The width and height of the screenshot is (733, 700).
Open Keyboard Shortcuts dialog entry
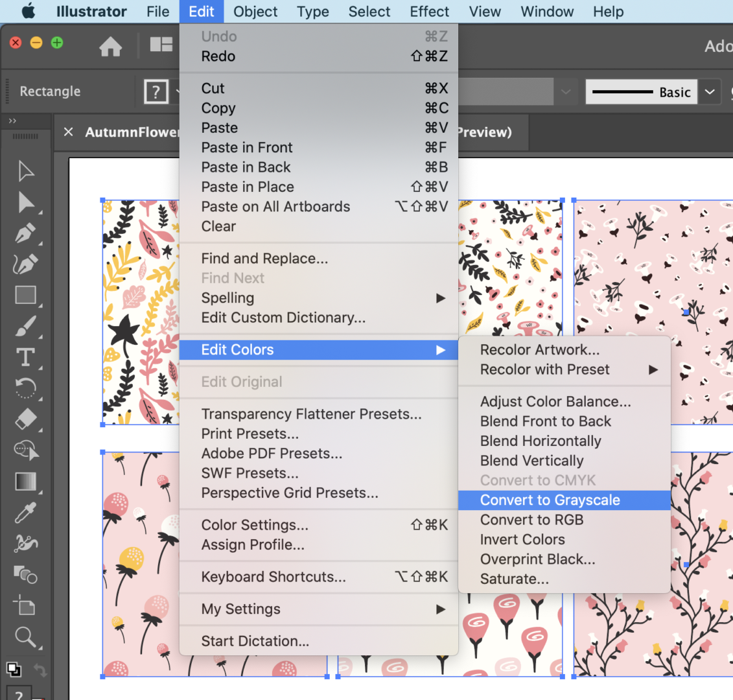click(273, 577)
